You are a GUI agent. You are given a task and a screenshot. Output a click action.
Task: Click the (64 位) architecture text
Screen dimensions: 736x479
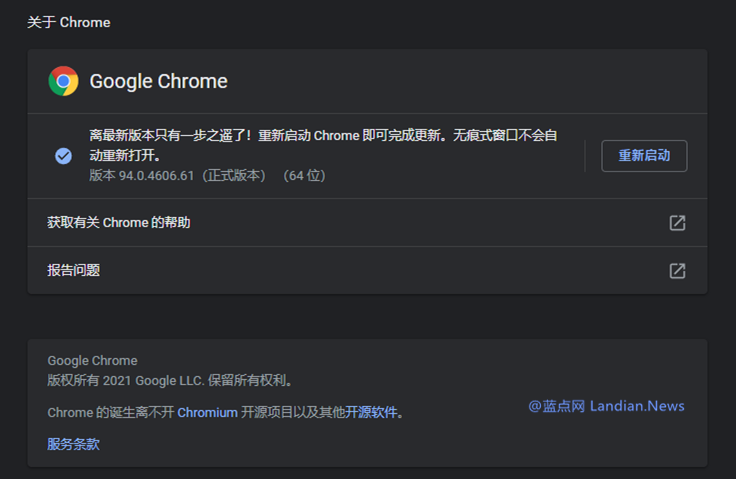click(304, 176)
